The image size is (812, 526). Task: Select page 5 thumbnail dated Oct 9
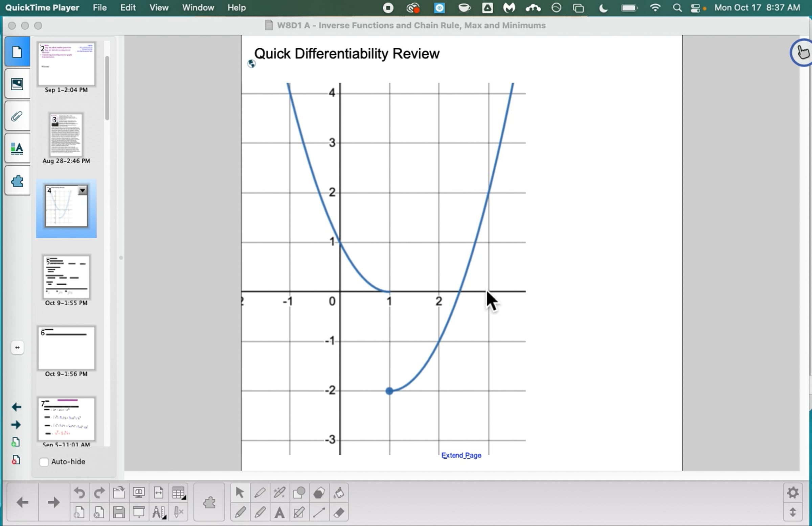click(66, 277)
